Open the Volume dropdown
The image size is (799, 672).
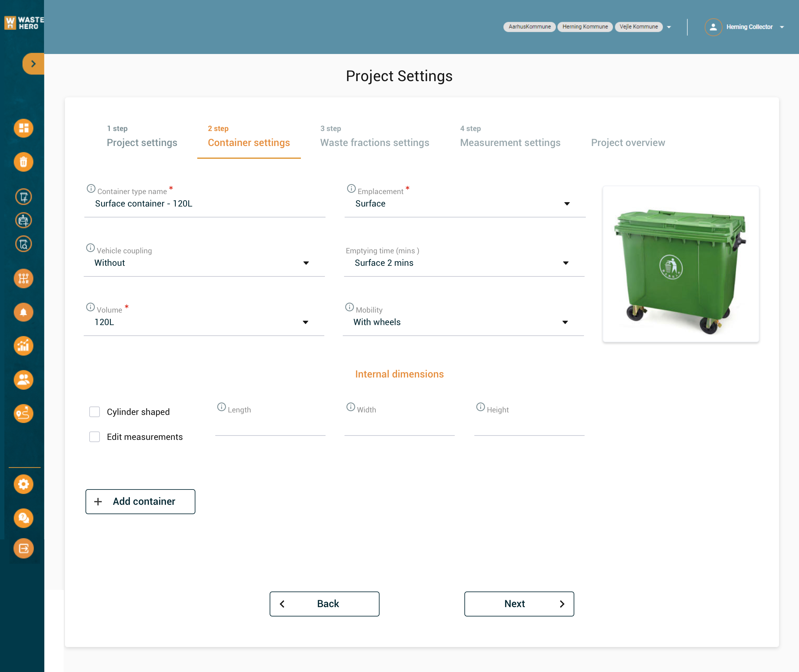pyautogui.click(x=204, y=322)
